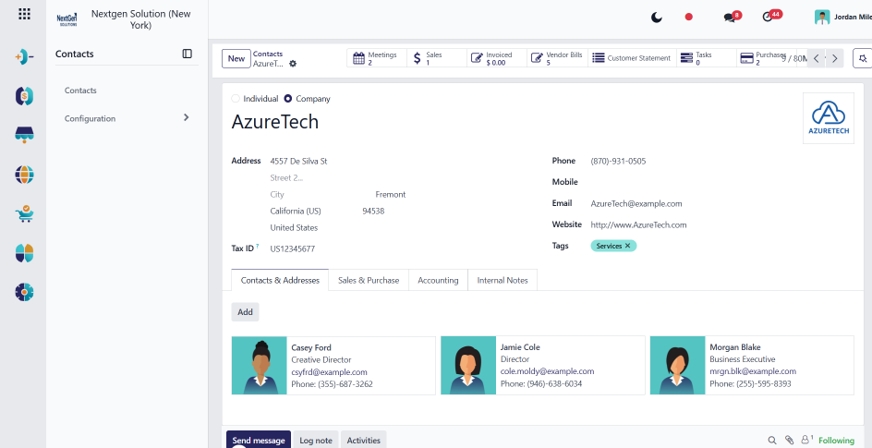Open the gear actions menu next to AzureT...
The height and width of the screenshot is (448, 872).
click(x=293, y=63)
